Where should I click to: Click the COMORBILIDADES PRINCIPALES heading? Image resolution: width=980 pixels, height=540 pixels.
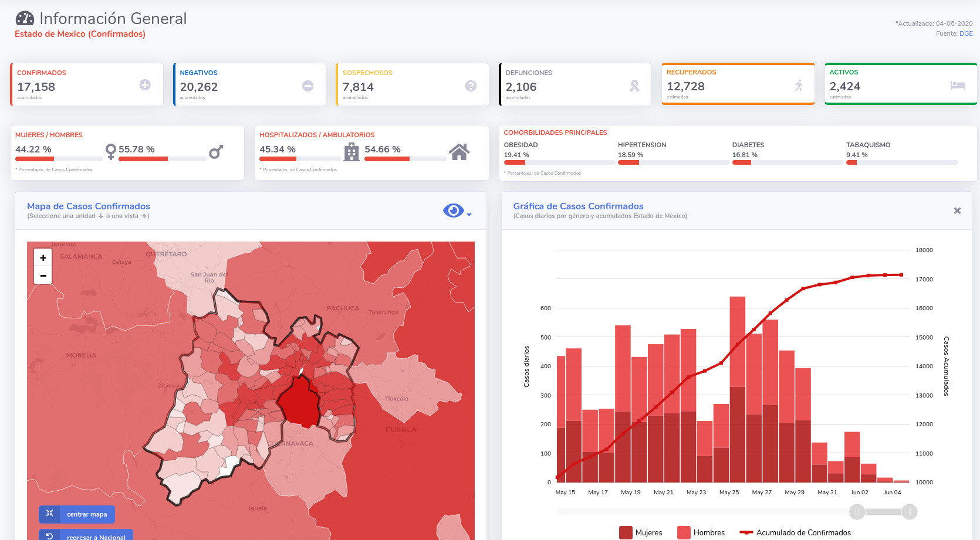pos(555,133)
